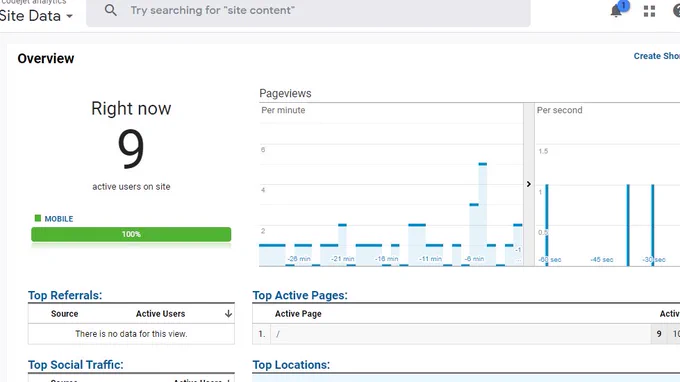Click the active user count 9 in the page row
The height and width of the screenshot is (382, 680).
(659, 334)
